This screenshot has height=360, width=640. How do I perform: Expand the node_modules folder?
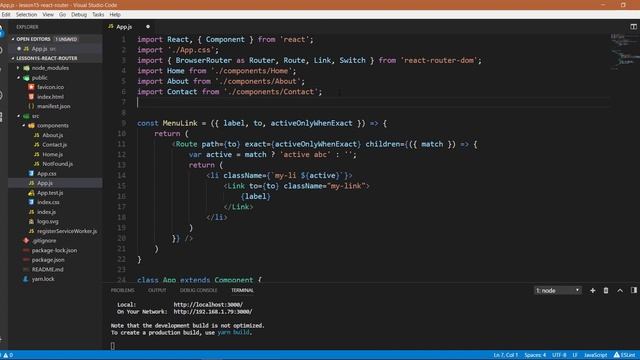click(18, 68)
